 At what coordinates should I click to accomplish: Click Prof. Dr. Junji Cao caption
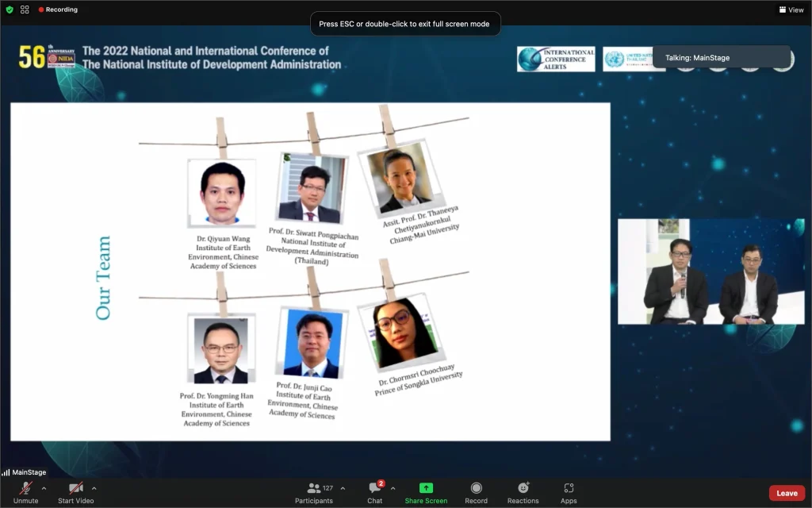(302, 400)
